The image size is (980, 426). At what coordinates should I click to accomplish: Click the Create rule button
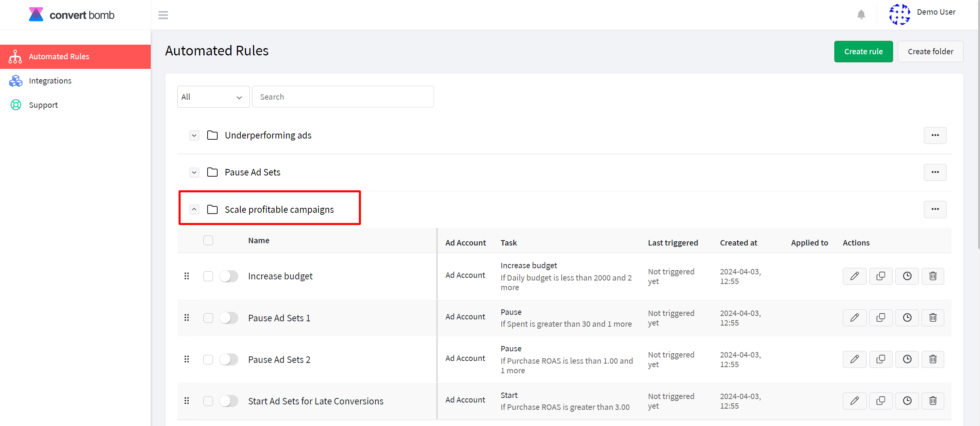point(862,51)
